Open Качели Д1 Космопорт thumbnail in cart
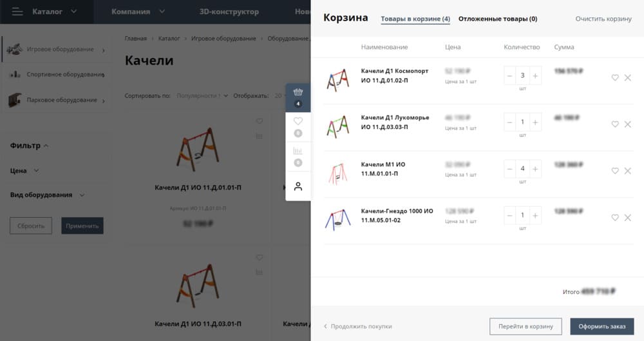Image resolution: width=644 pixels, height=341 pixels. click(337, 80)
